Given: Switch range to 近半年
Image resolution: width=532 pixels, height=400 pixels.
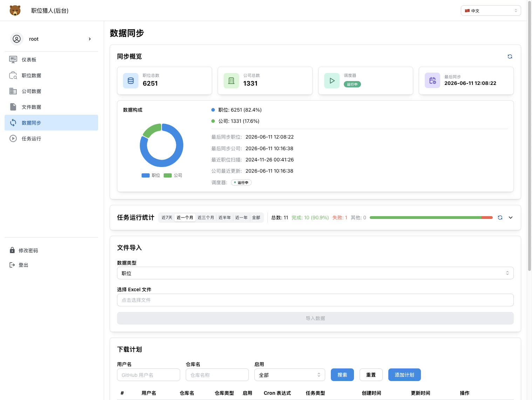Looking at the screenshot, I should [x=225, y=218].
